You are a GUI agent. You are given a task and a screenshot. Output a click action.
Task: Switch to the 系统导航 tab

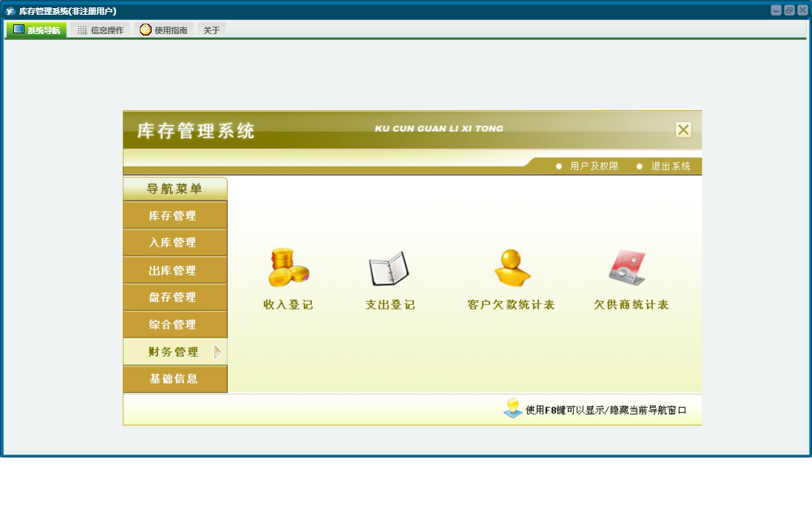pos(37,30)
